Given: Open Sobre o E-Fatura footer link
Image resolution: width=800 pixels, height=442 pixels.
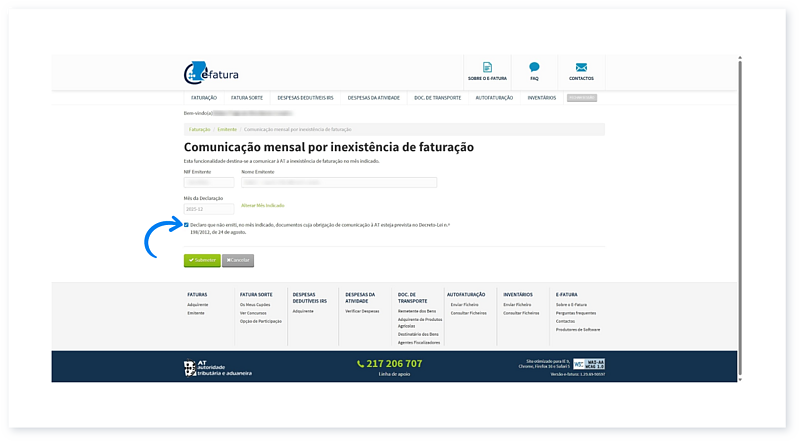Looking at the screenshot, I should coord(571,305).
